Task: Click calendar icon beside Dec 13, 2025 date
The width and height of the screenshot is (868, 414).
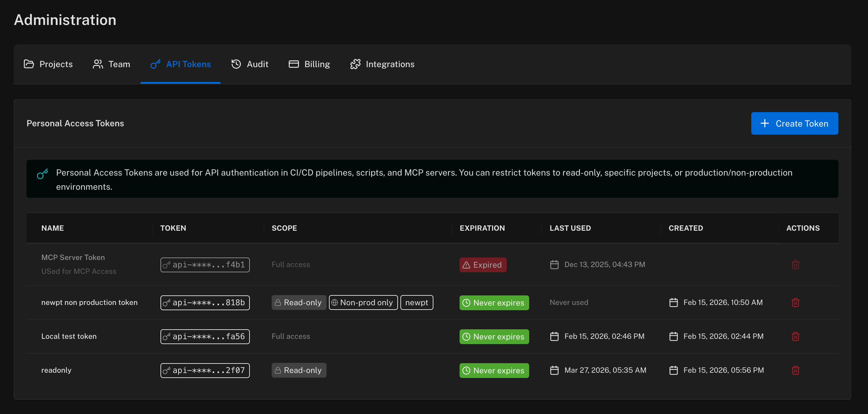Action: (x=554, y=264)
